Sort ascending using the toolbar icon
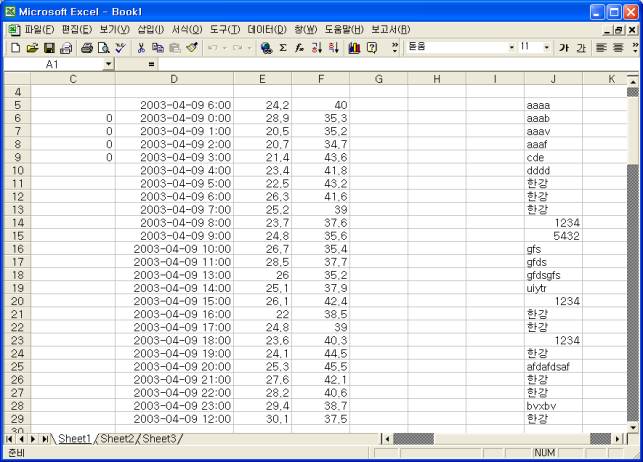643x462 pixels. pos(317,47)
